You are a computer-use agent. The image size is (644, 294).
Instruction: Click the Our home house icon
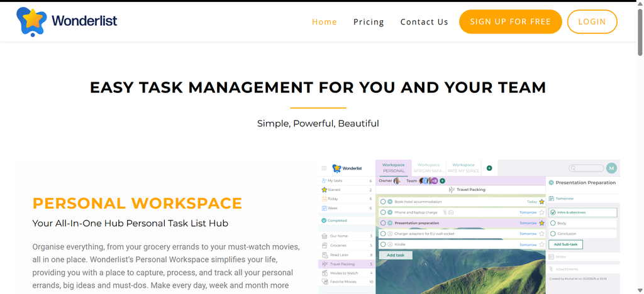325,236
